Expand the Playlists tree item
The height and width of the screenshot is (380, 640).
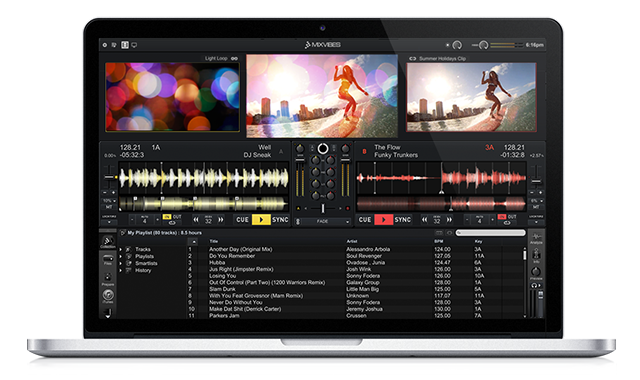(x=121, y=256)
